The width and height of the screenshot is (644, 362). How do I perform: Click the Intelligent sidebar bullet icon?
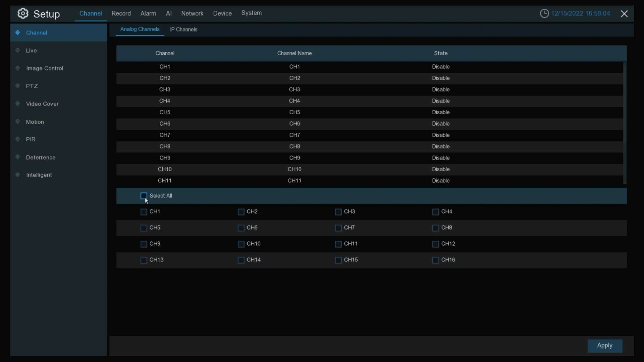[18, 175]
